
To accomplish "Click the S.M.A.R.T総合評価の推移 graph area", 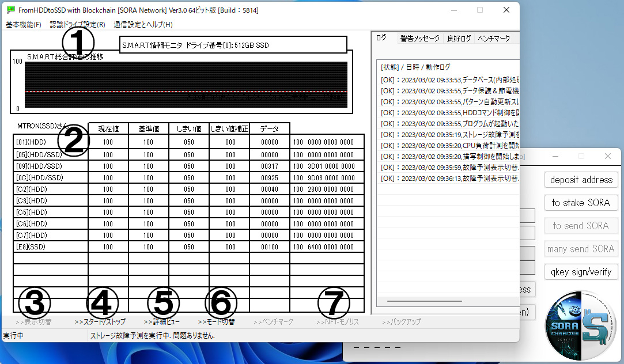I will click(x=186, y=84).
